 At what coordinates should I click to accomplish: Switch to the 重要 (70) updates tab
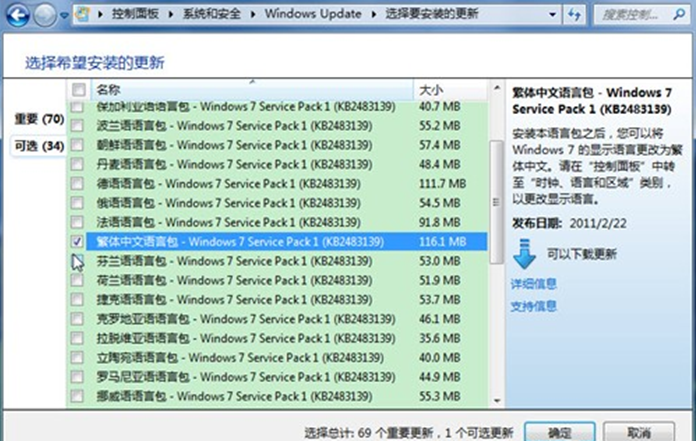[38, 119]
